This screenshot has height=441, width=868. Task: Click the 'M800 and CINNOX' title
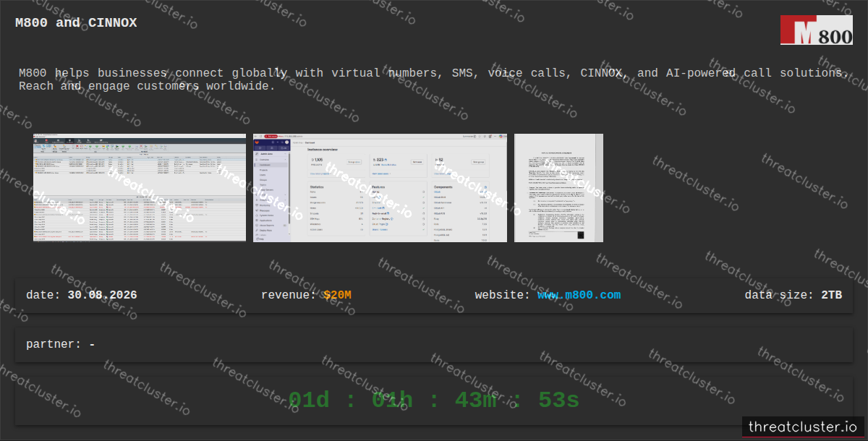[x=76, y=23]
